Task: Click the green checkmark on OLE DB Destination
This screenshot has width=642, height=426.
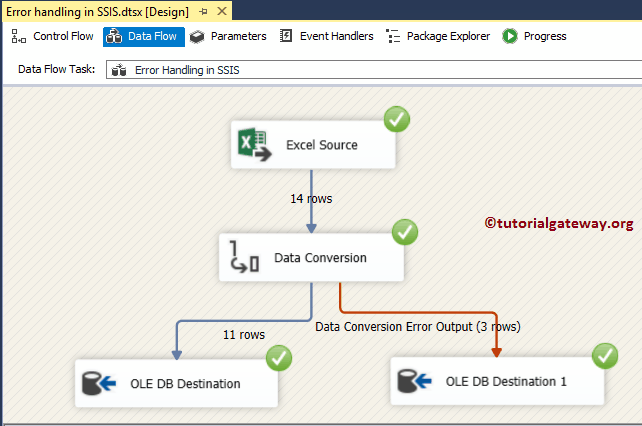Action: 279,358
